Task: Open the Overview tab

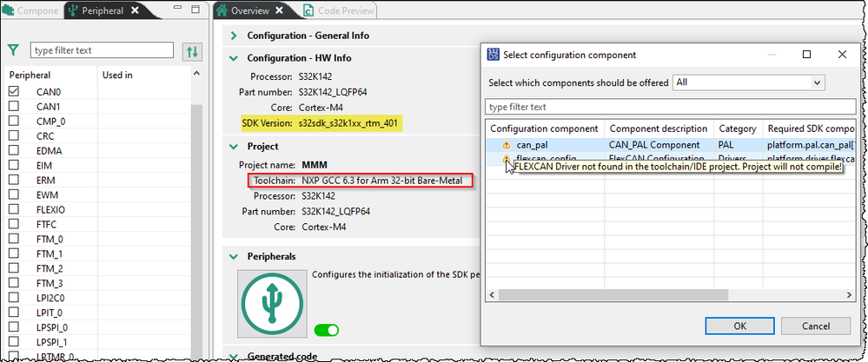Action: tap(249, 10)
